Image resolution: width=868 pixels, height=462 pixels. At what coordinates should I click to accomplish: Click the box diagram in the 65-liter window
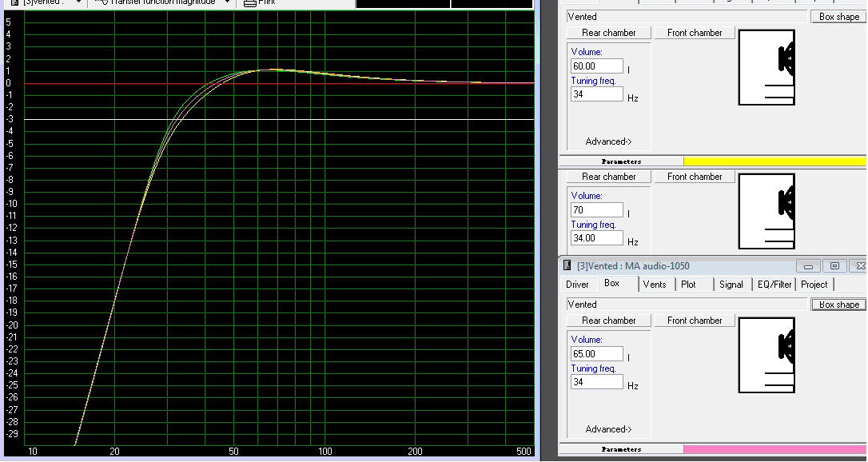[x=766, y=355]
